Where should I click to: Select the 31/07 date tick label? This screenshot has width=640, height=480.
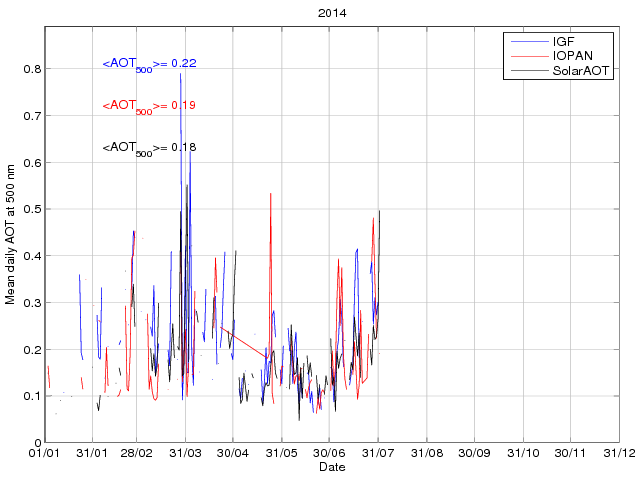tap(379, 454)
